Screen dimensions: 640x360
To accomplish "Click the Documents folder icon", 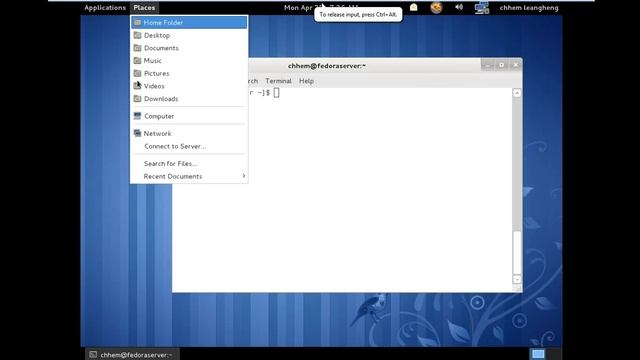I will tap(138, 48).
